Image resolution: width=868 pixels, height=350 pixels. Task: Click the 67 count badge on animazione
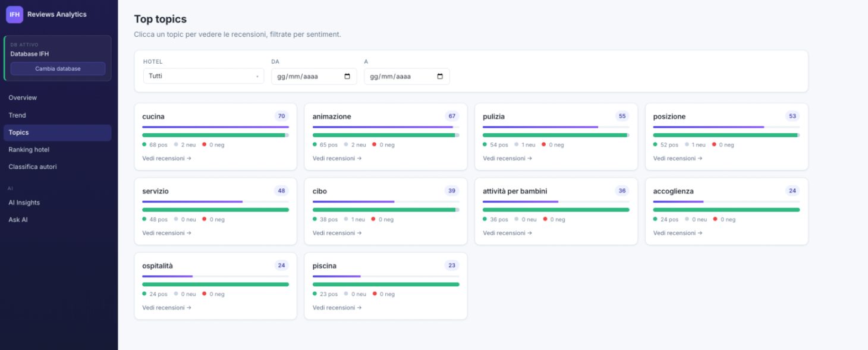pos(452,116)
